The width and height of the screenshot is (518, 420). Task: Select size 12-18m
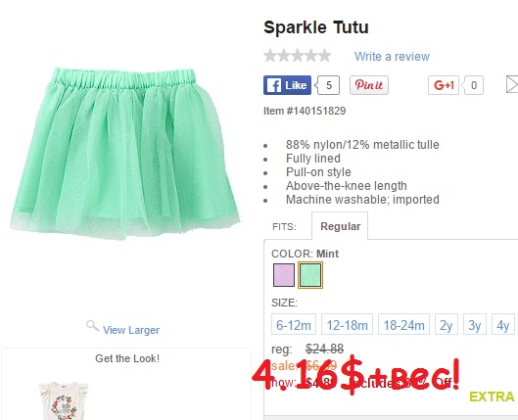(x=347, y=324)
